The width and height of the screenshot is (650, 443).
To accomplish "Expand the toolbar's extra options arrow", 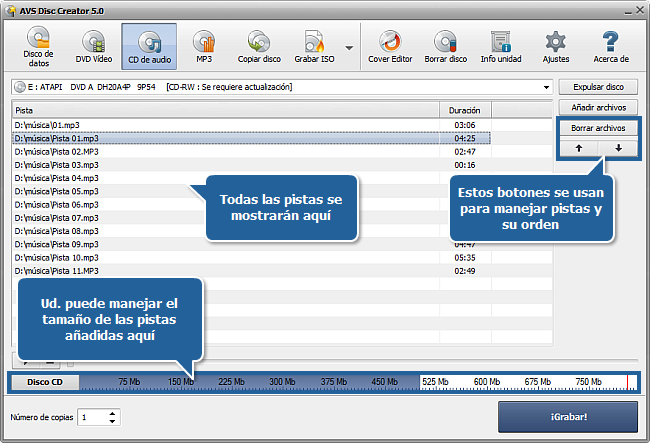I will click(x=349, y=48).
